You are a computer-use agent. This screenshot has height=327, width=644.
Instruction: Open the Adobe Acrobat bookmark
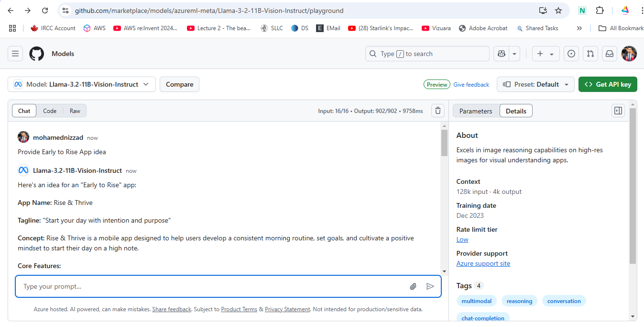click(x=483, y=28)
